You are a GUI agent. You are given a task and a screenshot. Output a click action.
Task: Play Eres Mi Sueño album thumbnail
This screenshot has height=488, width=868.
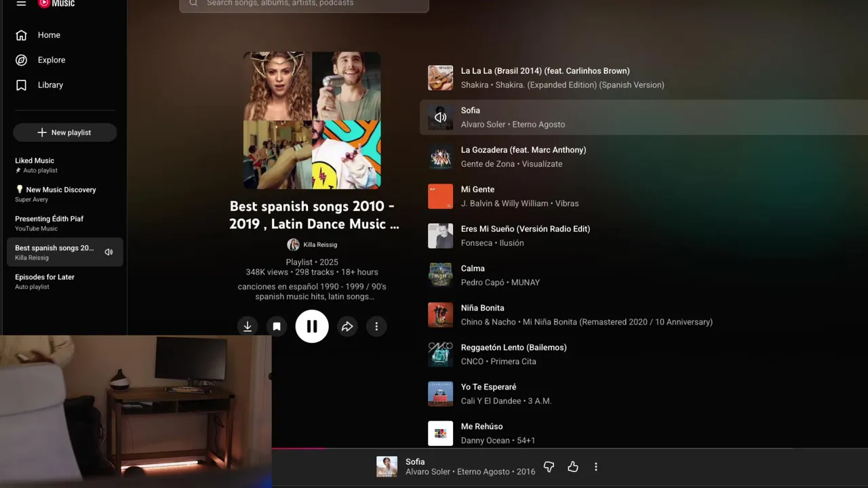pyautogui.click(x=440, y=236)
